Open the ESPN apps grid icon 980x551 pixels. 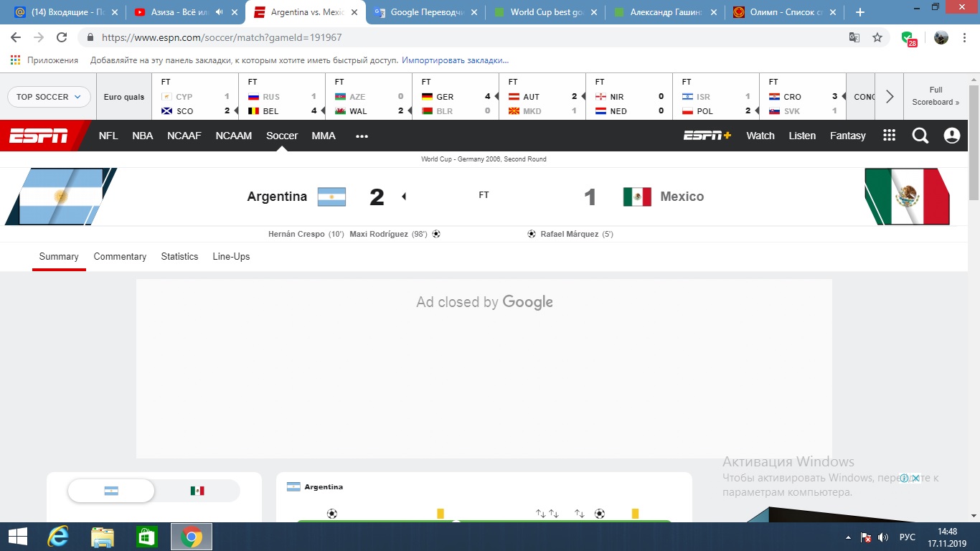890,136
